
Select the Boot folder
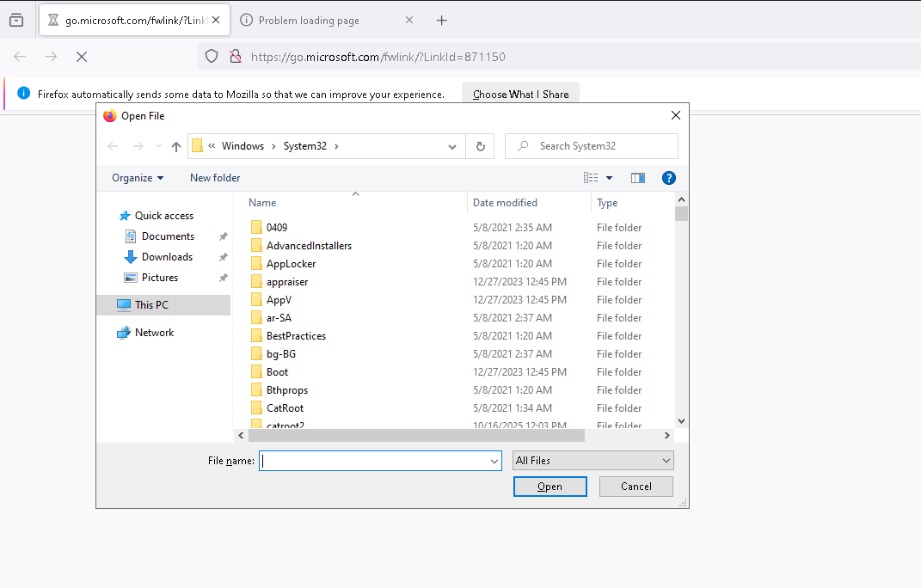coord(277,372)
